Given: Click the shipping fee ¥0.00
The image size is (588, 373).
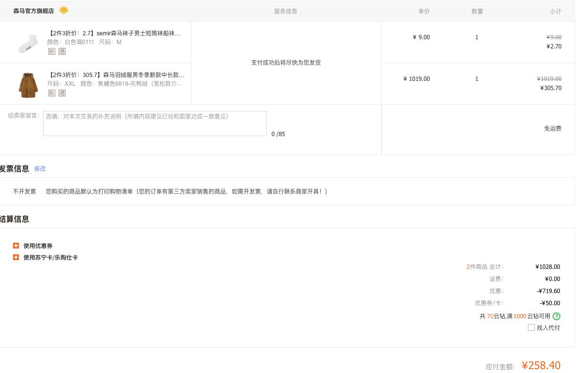Looking at the screenshot, I should pos(552,279).
